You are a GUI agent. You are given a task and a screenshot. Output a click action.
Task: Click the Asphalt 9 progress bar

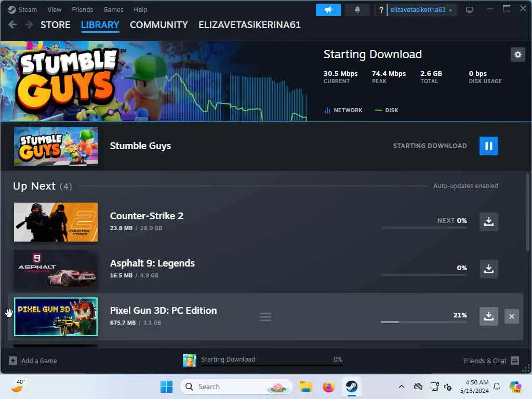[424, 275]
